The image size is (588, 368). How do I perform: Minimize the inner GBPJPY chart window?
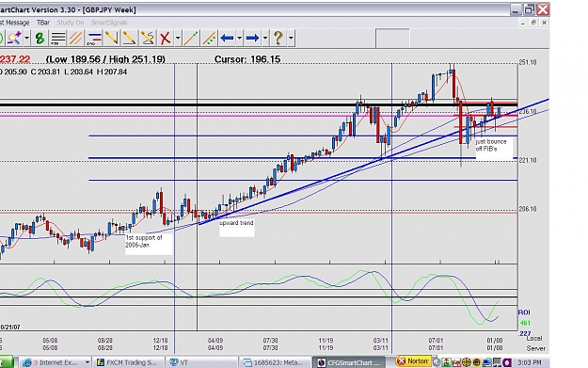coord(522,23)
